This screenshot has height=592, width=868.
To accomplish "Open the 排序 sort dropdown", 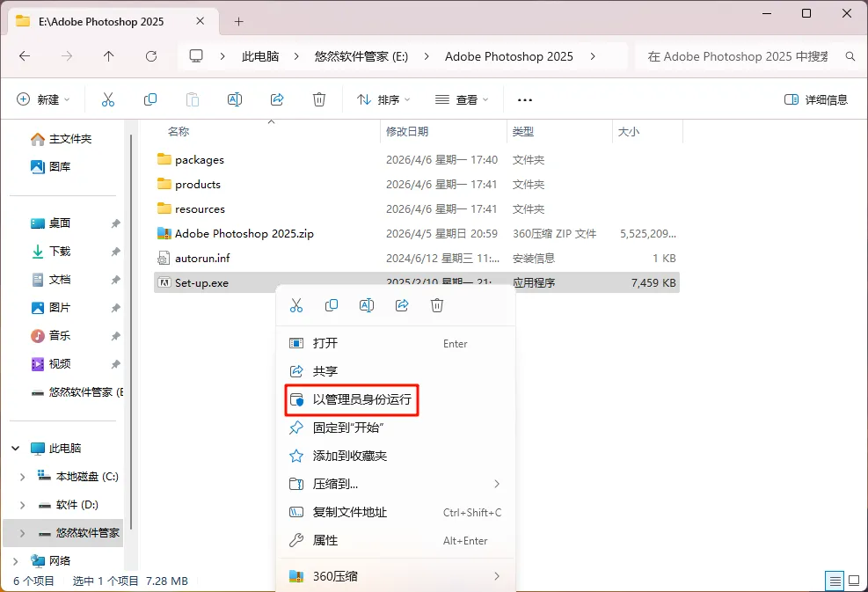I will point(383,99).
